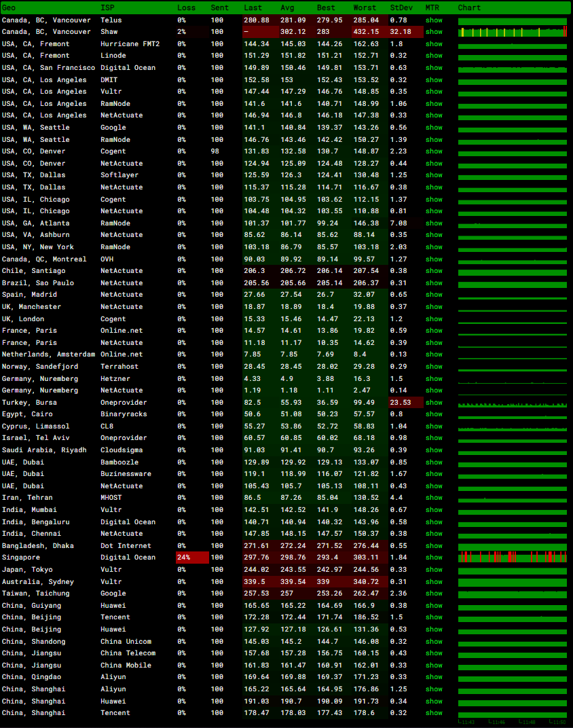The image size is (573, 728).
Task: Click show MTR link for Vancouver Telus
Action: (434, 20)
